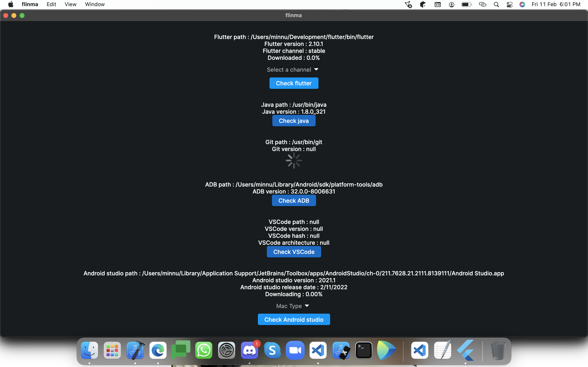Open System Preferences dock icon
588x367 pixels.
pos(226,350)
